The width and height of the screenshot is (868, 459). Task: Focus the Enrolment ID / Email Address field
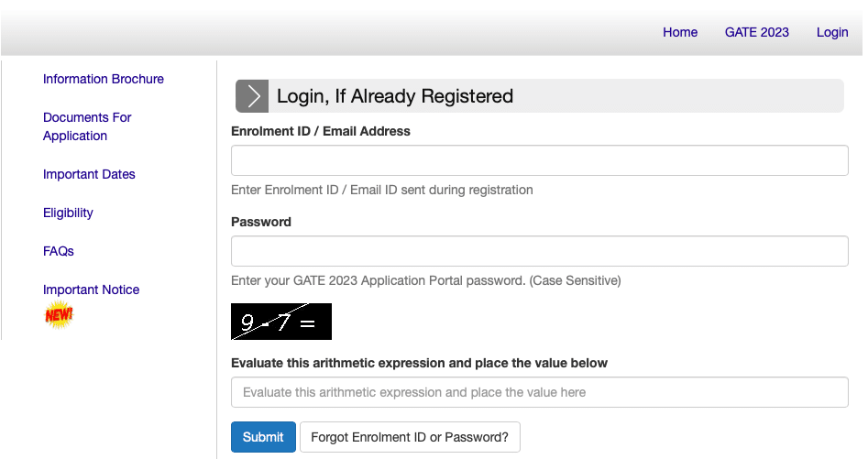(539, 160)
